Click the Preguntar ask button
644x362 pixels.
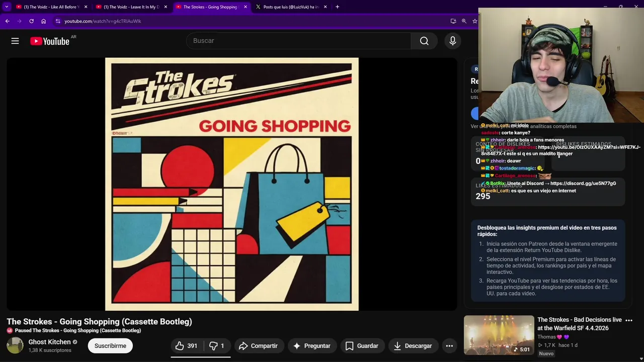coord(312,346)
